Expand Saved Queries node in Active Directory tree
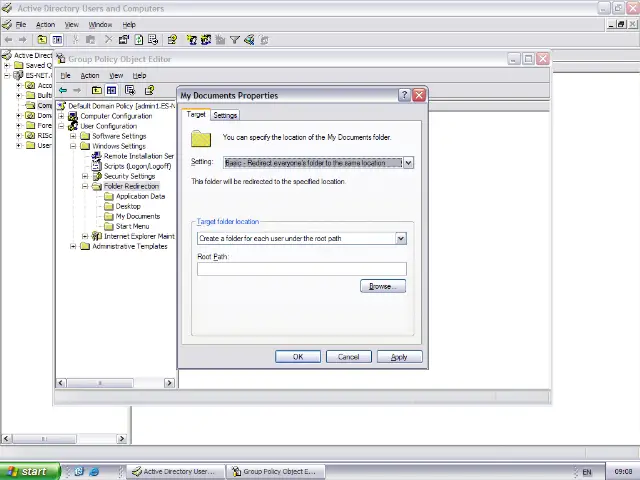This screenshot has width=640, height=480. click(7, 65)
